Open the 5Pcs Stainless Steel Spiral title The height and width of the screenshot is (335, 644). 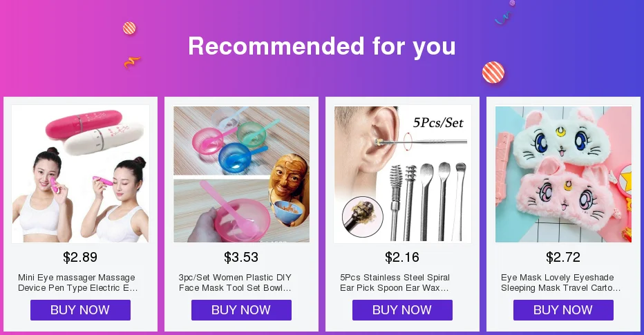395,283
